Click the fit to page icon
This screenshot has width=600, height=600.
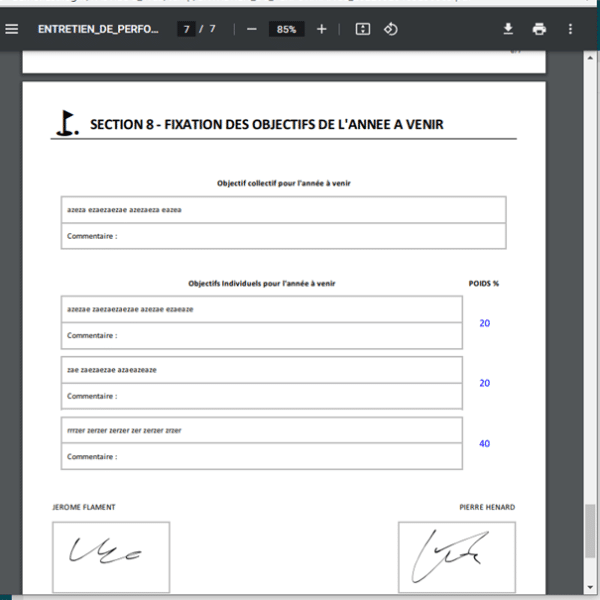tap(362, 29)
